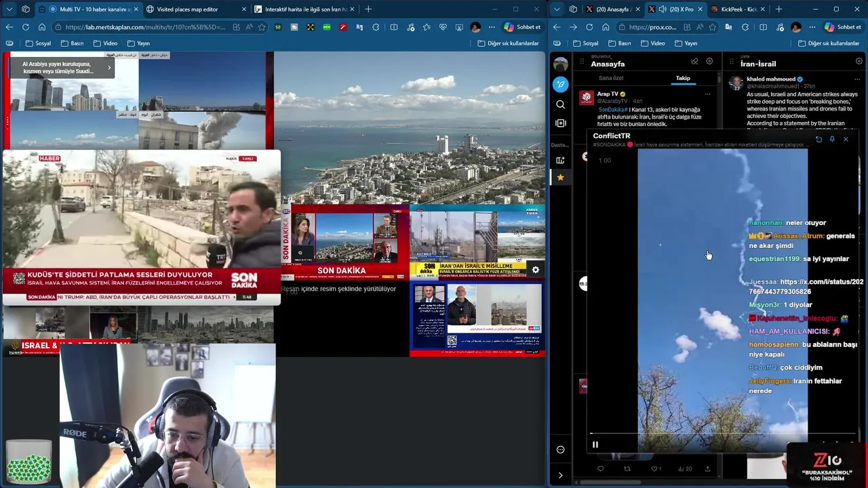
Task: Select the Kudüs Son Dakika news stream tile
Action: click(x=141, y=227)
